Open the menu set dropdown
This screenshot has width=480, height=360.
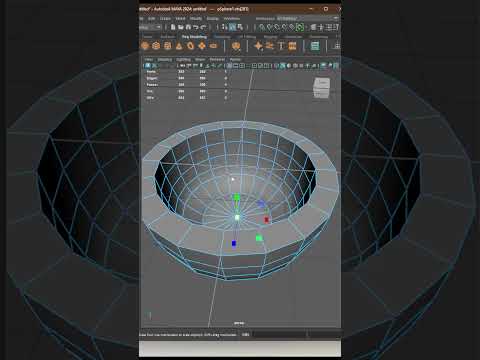click(150, 27)
